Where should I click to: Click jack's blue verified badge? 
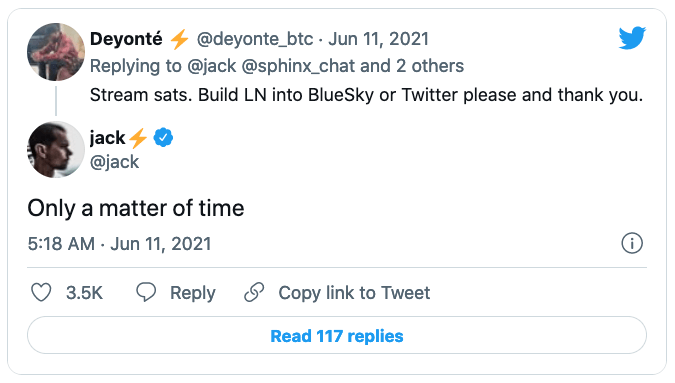click(x=163, y=138)
